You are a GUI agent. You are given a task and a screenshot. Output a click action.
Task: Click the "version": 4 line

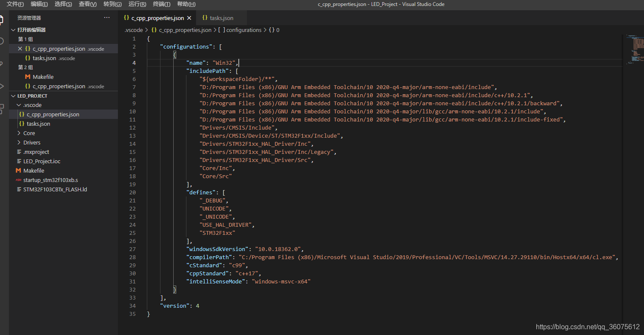click(180, 306)
